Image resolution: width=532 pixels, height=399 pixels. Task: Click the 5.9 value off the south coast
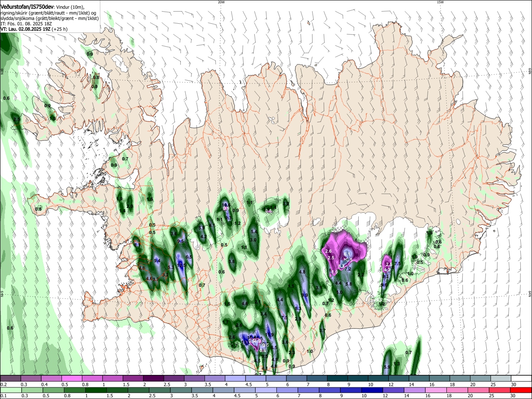point(387,367)
